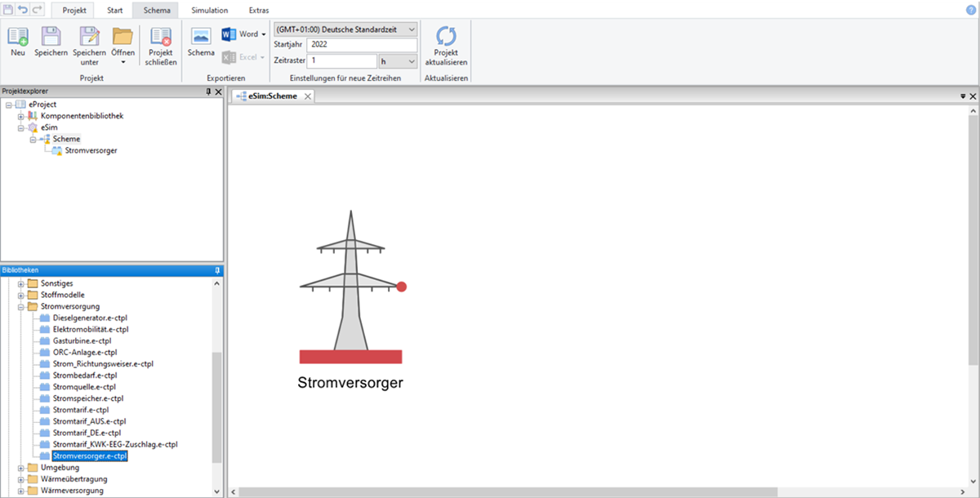
Task: Select Strom_Richtungsweiser.e-ctpl item
Action: (102, 363)
